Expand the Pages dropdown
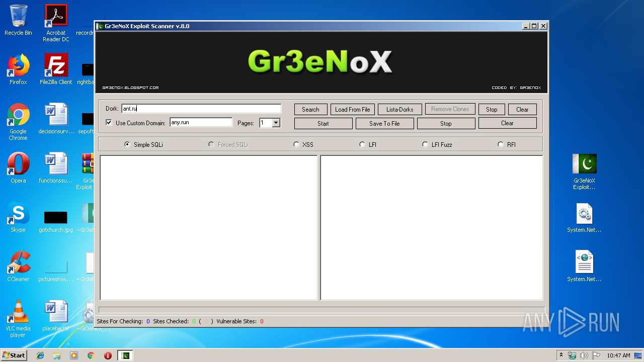 tap(276, 123)
